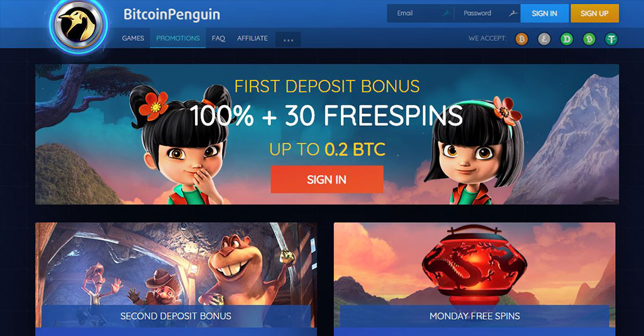
Task: Open the FAQ page
Action: pyautogui.click(x=218, y=38)
